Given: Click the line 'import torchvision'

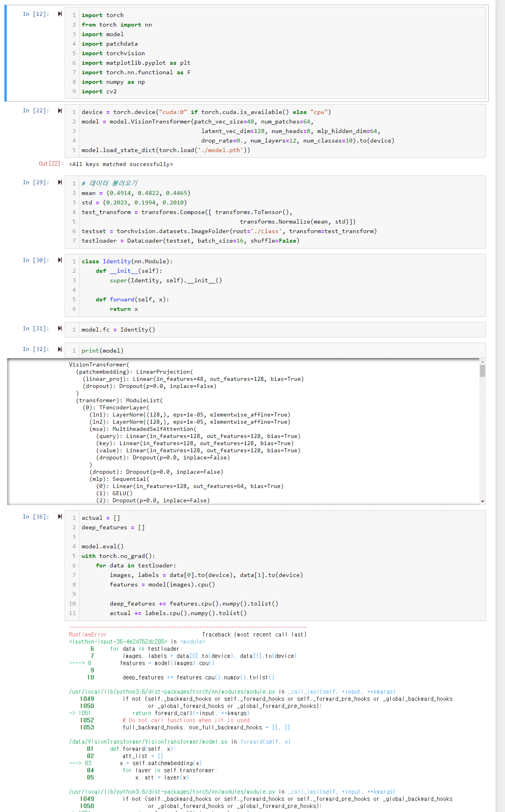Looking at the screenshot, I should pos(113,53).
